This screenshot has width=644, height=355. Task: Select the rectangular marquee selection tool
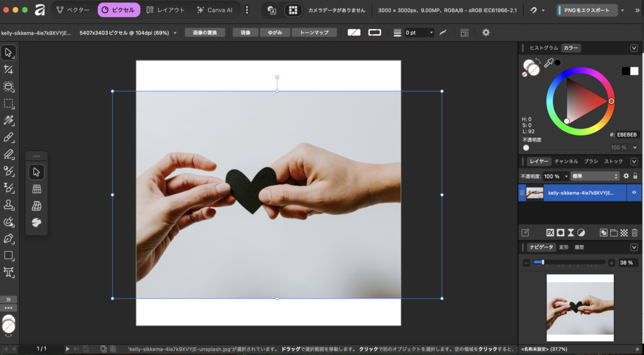coord(9,103)
